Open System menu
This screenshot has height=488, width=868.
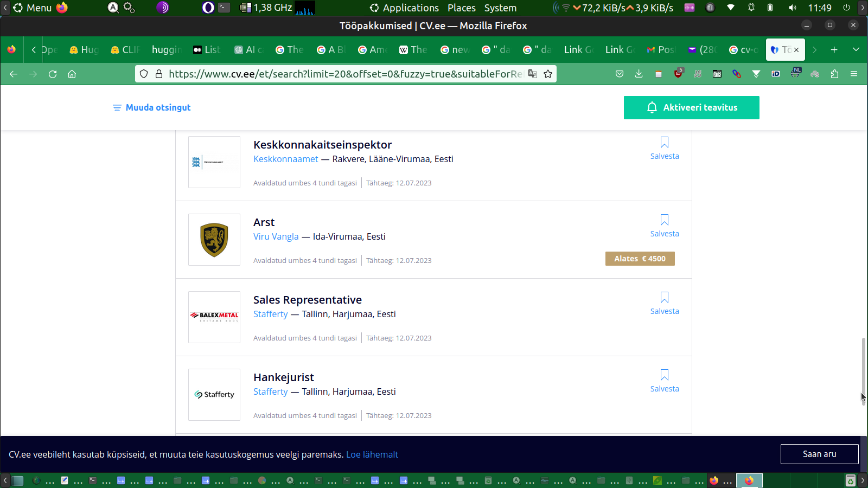point(500,8)
